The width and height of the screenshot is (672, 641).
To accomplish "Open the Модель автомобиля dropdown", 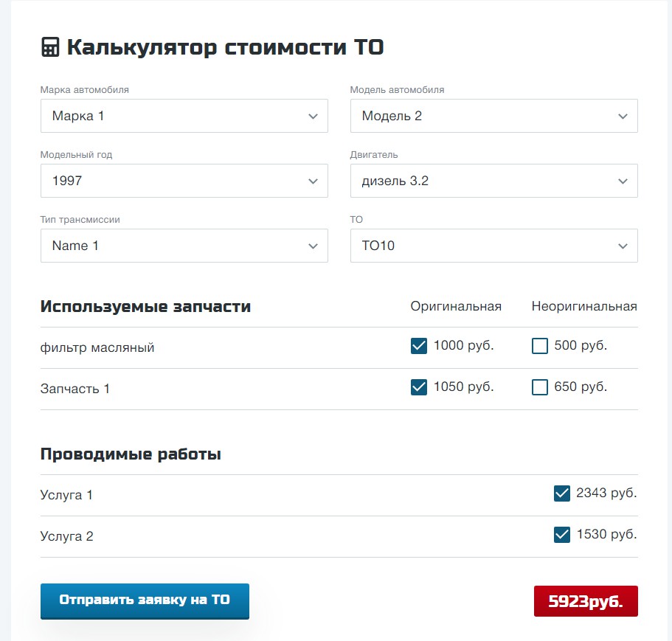I will tap(493, 116).
